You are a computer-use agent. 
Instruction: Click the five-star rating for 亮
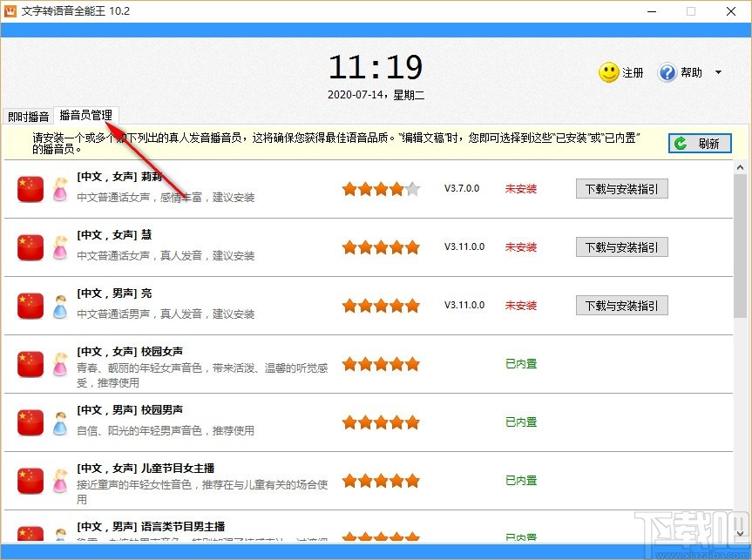(x=381, y=306)
